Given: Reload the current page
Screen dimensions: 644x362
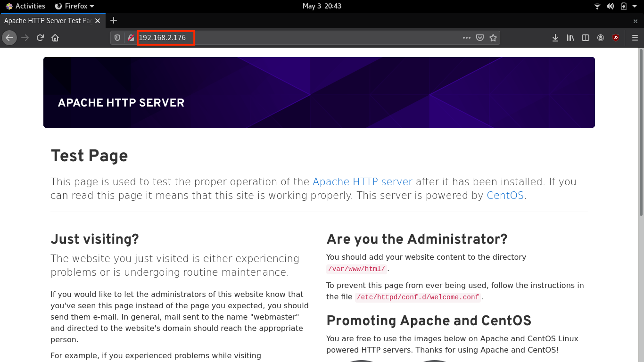Looking at the screenshot, I should pos(40,38).
